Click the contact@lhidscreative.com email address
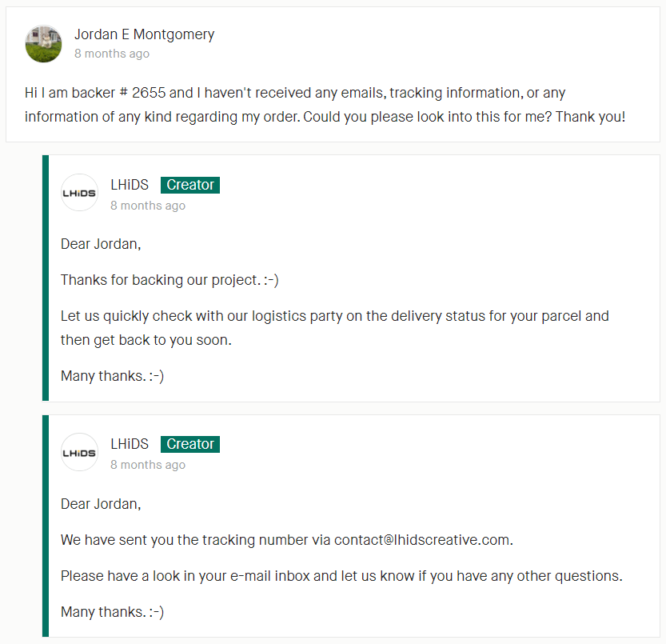This screenshot has height=644, width=666. (x=423, y=540)
